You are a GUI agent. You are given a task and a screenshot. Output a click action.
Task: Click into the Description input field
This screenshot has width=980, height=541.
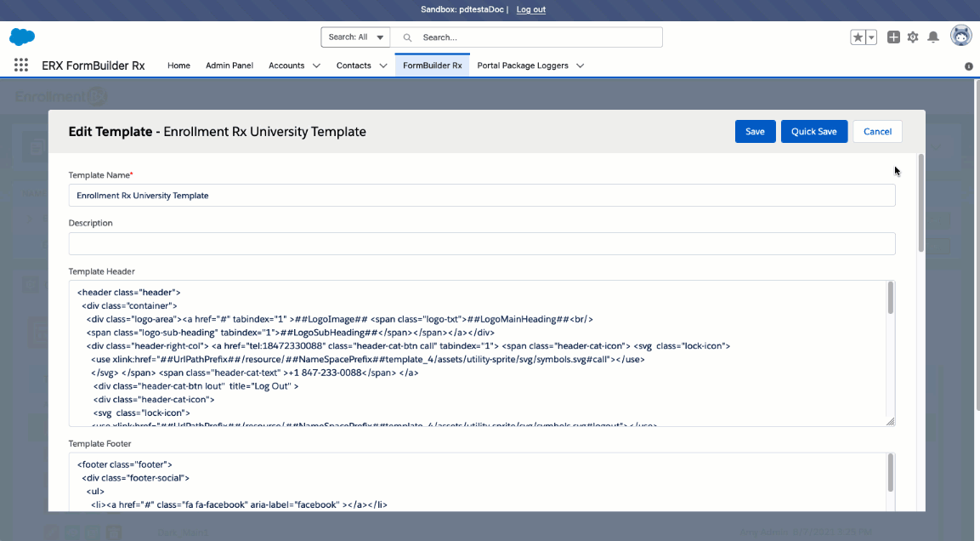pyautogui.click(x=481, y=244)
